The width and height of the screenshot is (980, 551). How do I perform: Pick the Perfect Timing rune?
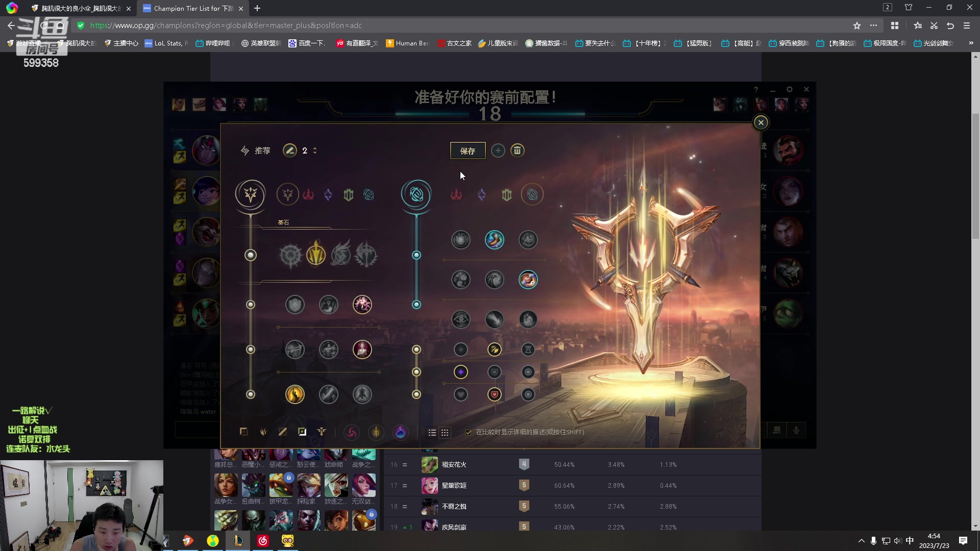click(x=528, y=240)
